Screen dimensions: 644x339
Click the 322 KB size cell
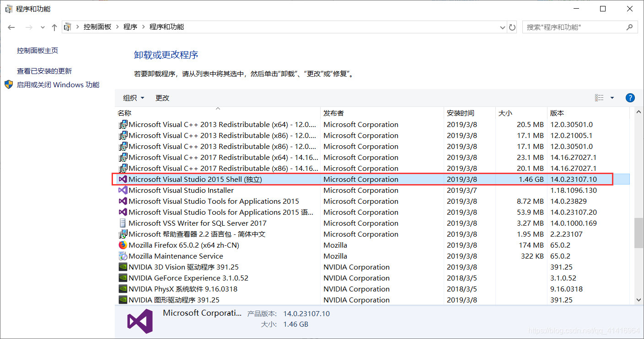coord(532,256)
